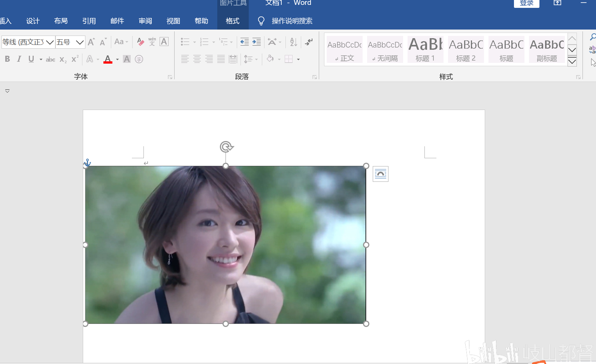Open the 帮助 tab
Screen dimensions: 596x364
202,21
